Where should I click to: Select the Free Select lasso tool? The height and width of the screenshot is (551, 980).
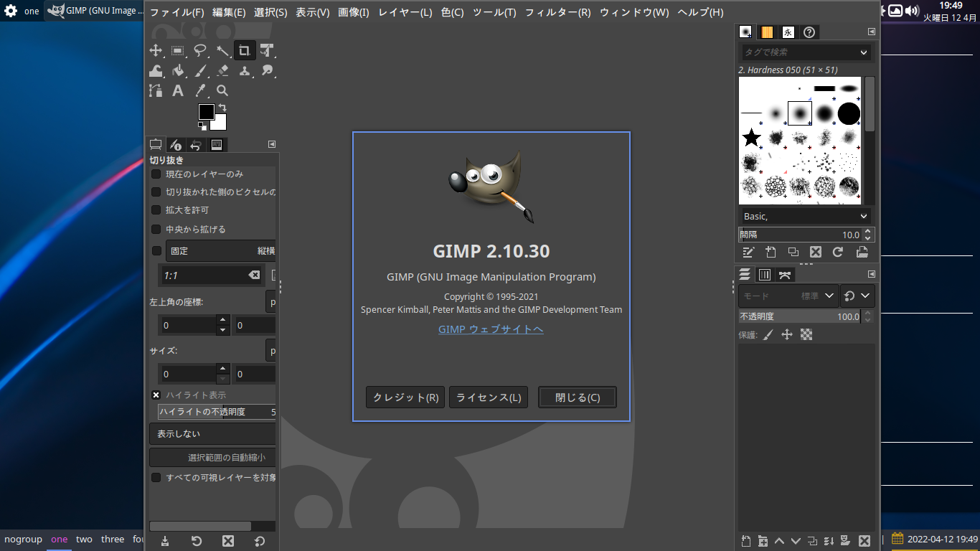coord(200,50)
